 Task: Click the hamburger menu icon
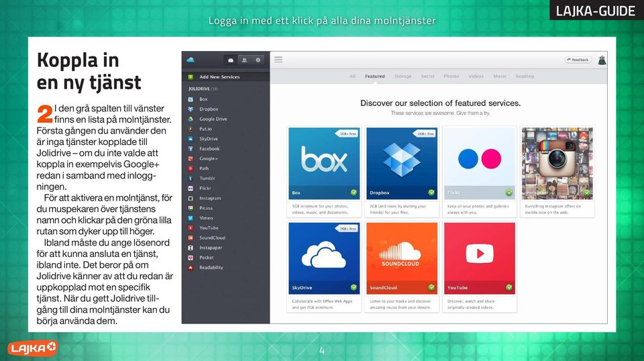(x=278, y=60)
